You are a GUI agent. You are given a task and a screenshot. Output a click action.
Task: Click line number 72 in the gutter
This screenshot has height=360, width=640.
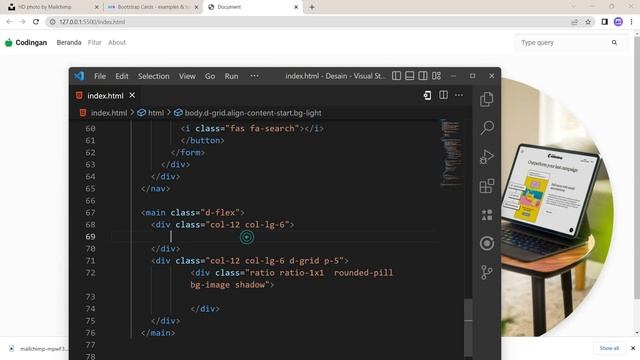[x=90, y=273]
